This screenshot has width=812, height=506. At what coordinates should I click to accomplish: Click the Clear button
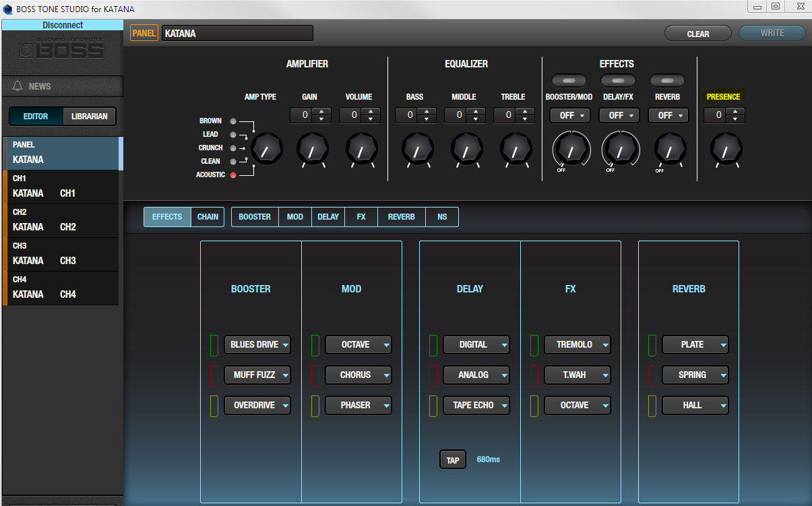(698, 34)
